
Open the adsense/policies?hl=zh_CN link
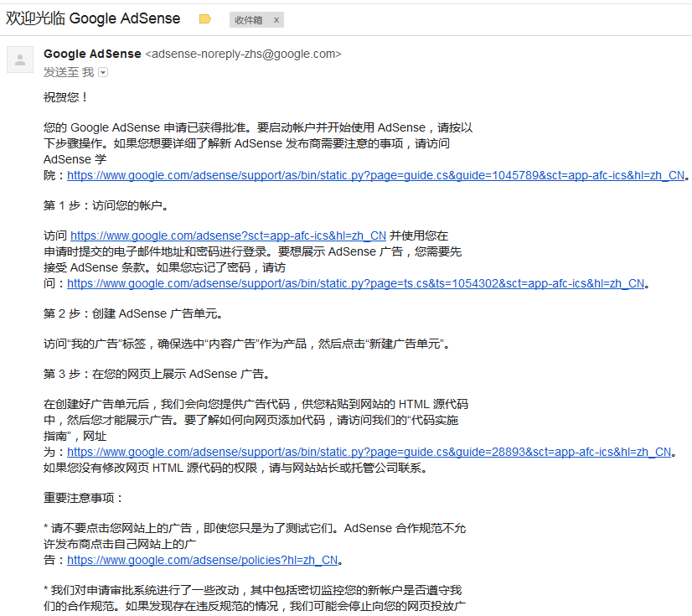[x=203, y=560]
